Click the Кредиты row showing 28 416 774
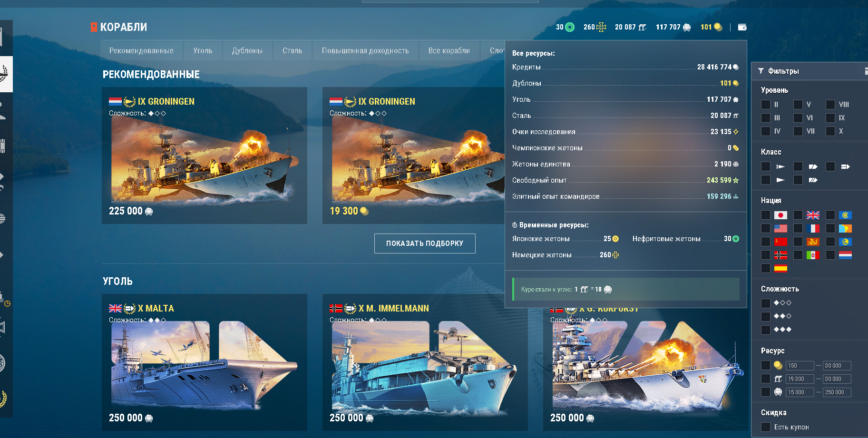Screen dimensions: 868x438 (x=625, y=67)
